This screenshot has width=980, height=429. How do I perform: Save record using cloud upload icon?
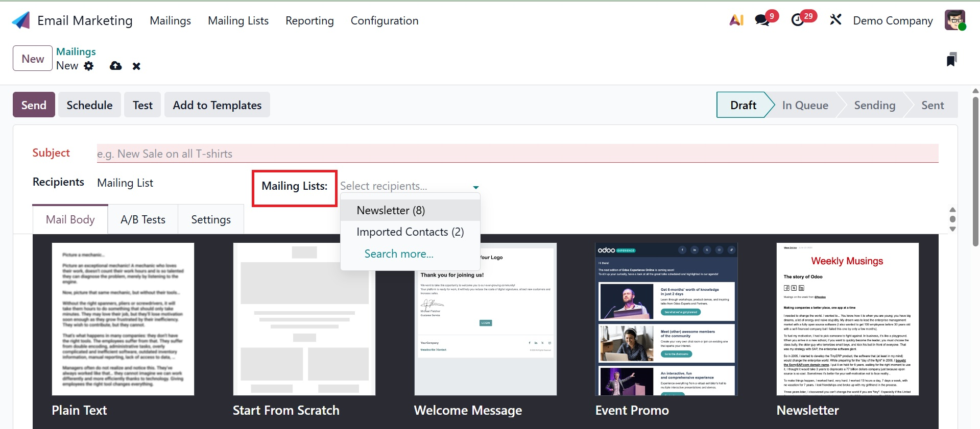coord(116,66)
